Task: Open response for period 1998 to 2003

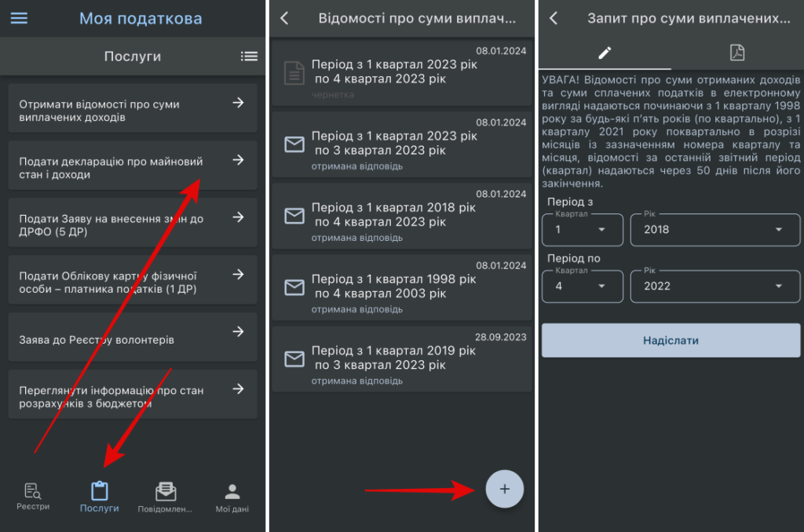Action: point(402,287)
